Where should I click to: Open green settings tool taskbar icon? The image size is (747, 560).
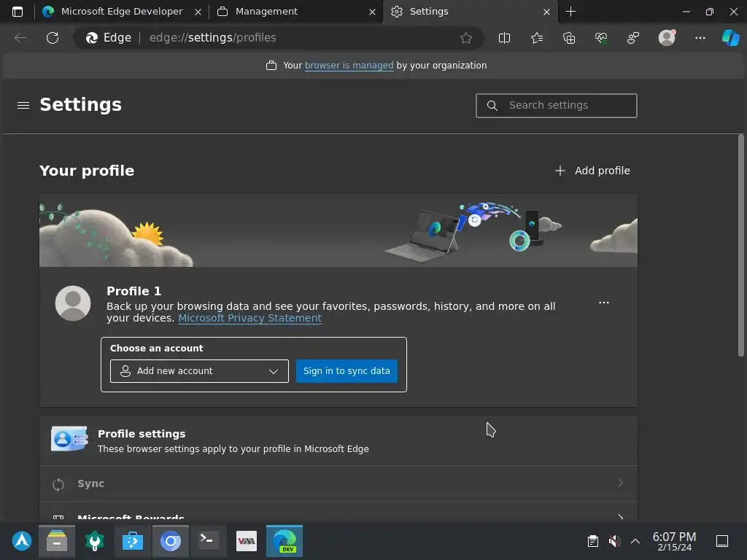(94, 541)
